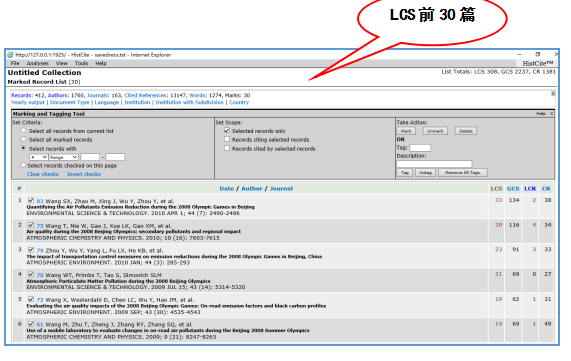The image size is (571, 361).
Task: Click the Internet Explorer icon in title bar
Action: pyautogui.click(x=10, y=55)
